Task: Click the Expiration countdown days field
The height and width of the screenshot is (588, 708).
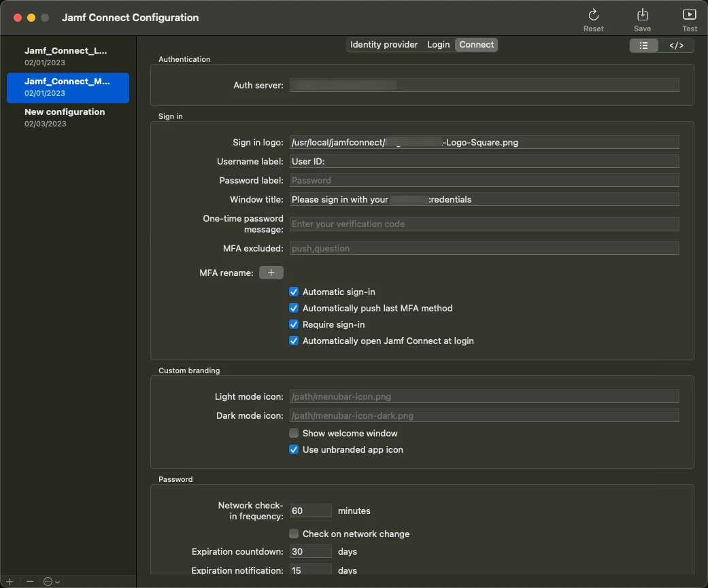Action: 310,551
